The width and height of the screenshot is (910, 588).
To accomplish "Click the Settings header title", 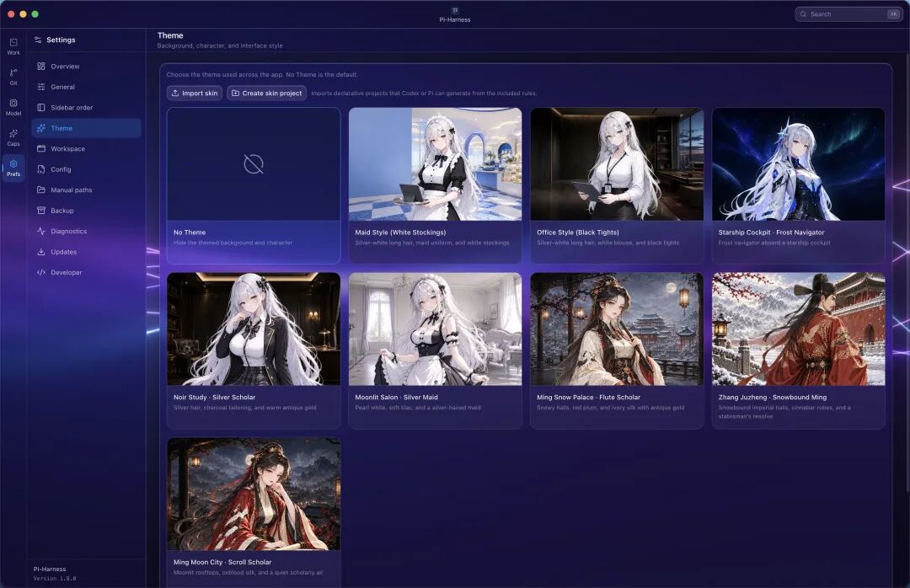I will point(61,40).
